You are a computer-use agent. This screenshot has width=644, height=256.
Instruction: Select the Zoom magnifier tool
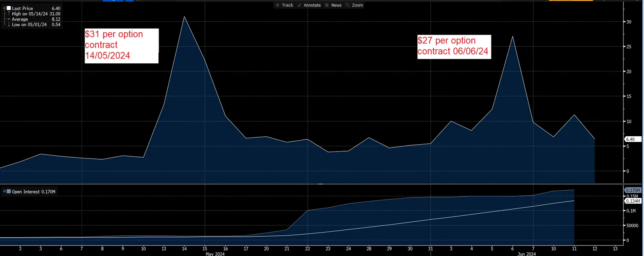354,5
